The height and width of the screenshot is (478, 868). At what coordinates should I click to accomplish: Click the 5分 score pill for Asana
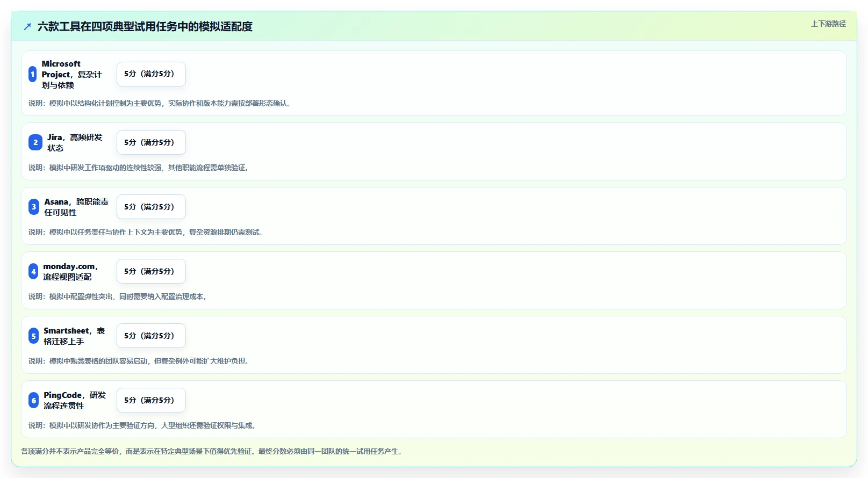[x=151, y=207]
